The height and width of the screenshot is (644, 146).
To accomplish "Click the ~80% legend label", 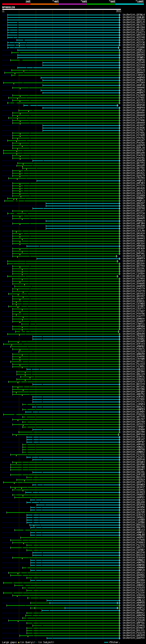I will coord(112,2).
